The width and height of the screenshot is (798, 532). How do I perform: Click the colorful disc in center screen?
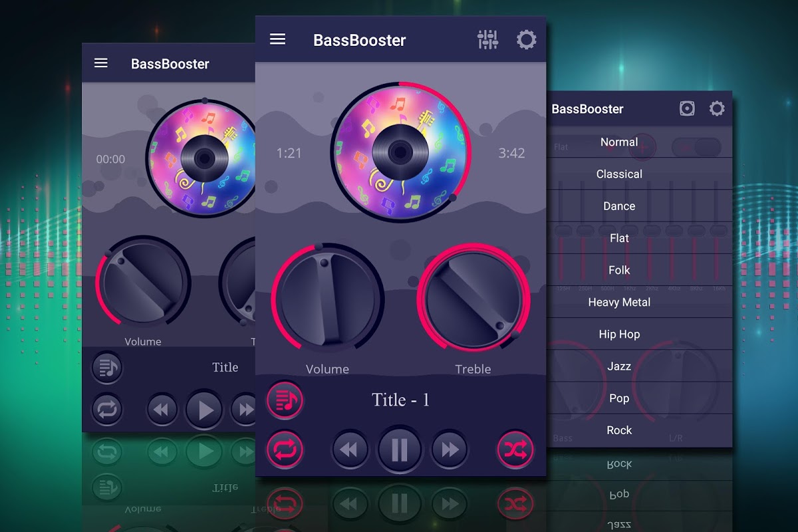point(400,152)
